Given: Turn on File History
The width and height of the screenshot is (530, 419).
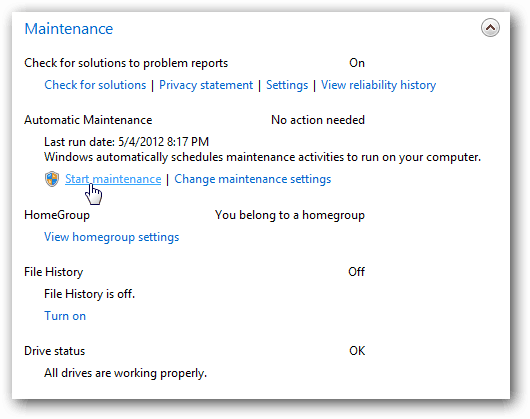Looking at the screenshot, I should [65, 316].
